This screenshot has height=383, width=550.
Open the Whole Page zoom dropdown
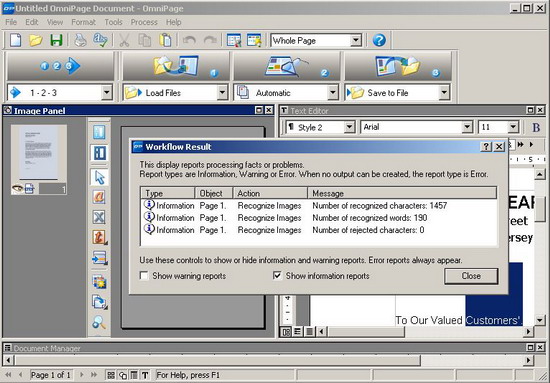tap(356, 40)
